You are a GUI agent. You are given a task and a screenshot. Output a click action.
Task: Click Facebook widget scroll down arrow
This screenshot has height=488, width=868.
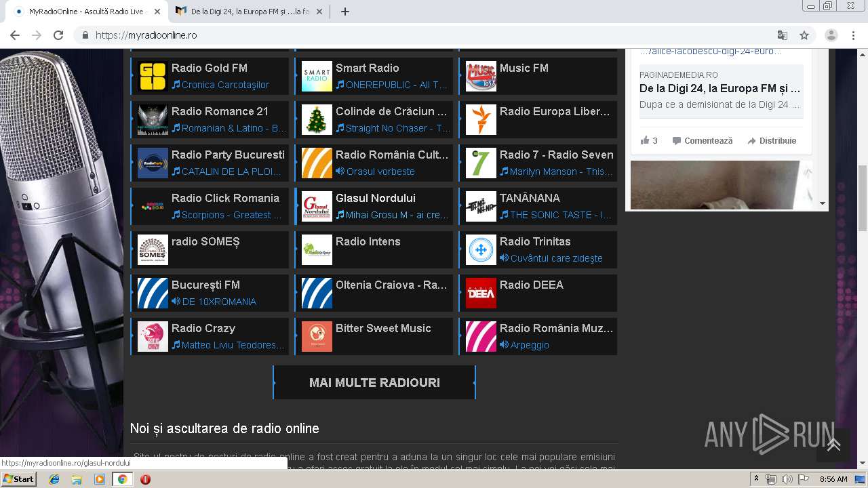pos(823,203)
